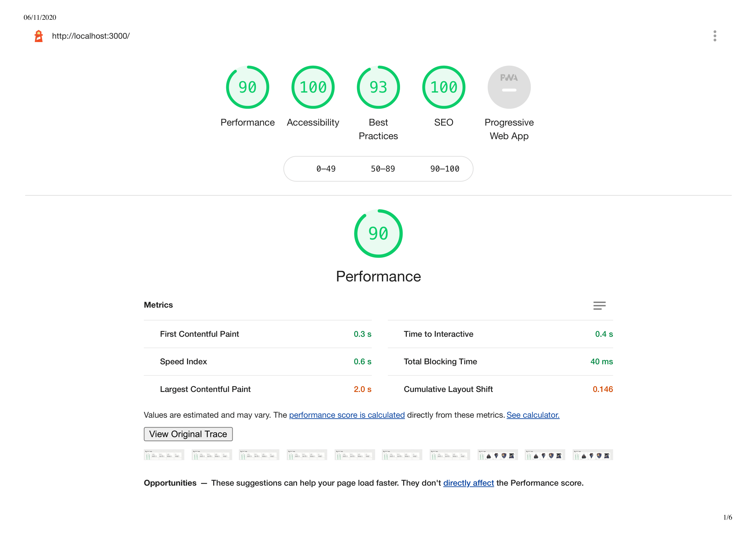Click the first filmstrip screenshot thumbnail
The height and width of the screenshot is (535, 756).
164,455
